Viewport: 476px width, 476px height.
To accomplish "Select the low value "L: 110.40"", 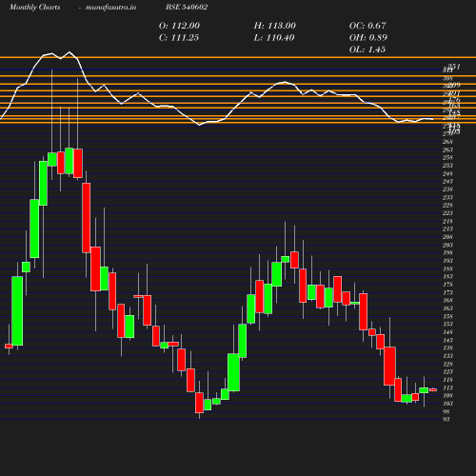I will tap(274, 37).
